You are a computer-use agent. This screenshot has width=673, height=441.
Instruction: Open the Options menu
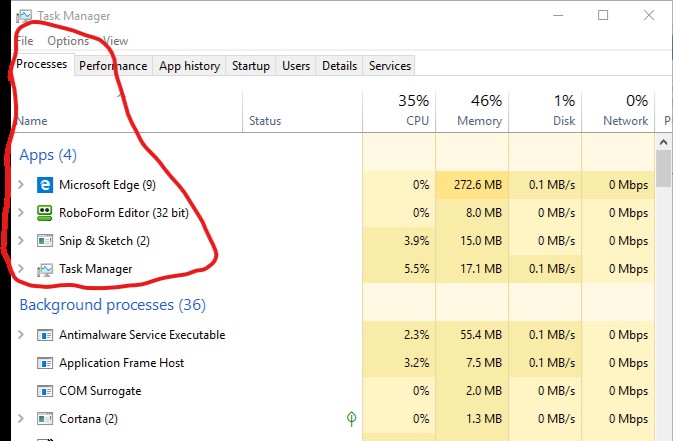coord(68,41)
